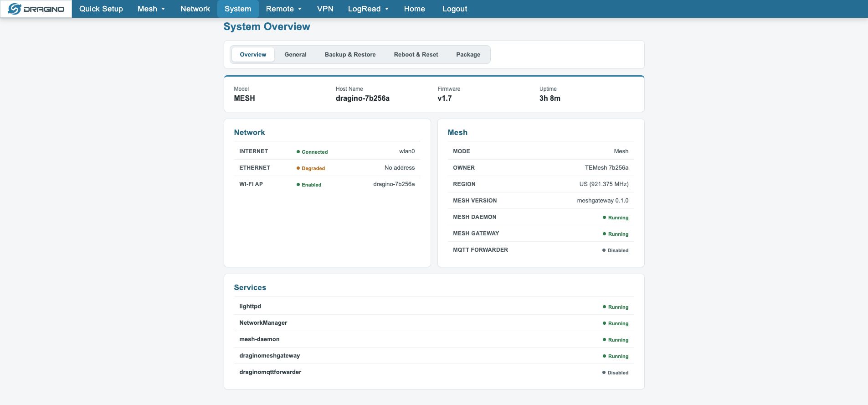Click the MQTT Forwarder Disabled status
Image resolution: width=868 pixels, height=405 pixels.
tap(615, 250)
